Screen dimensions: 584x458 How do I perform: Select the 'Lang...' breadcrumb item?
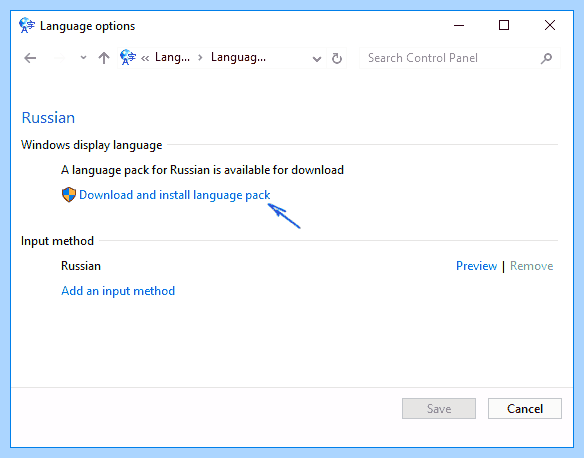[172, 57]
